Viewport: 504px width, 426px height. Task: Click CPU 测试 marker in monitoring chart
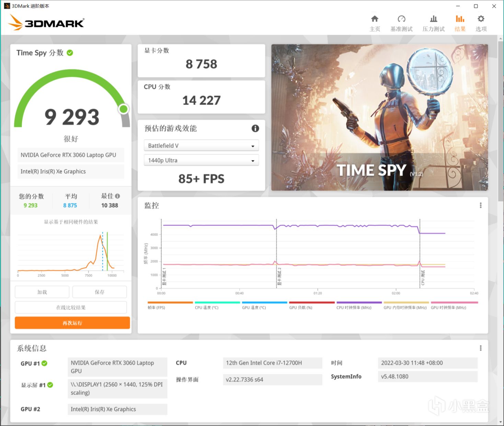(x=423, y=277)
